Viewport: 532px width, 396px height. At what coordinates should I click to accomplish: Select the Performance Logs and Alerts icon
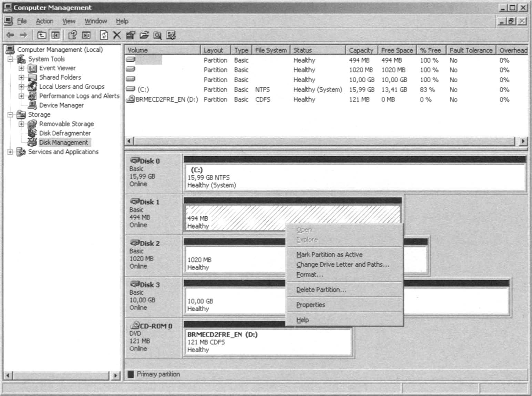32,96
